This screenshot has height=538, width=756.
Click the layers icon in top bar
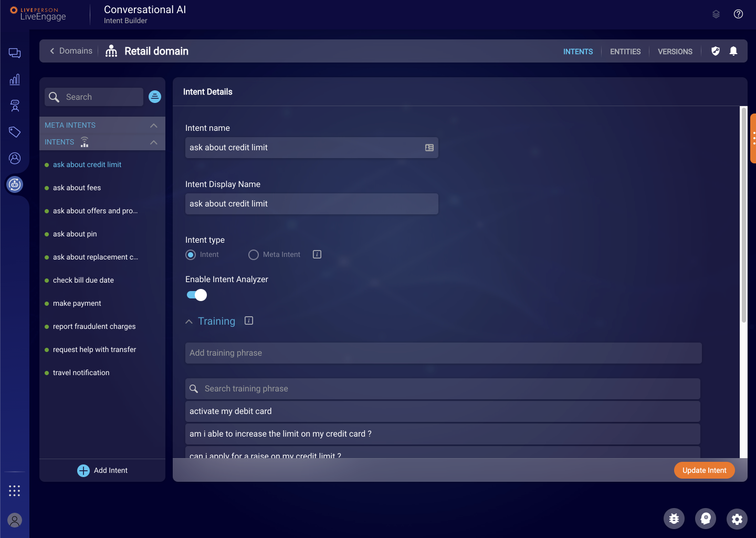click(716, 14)
